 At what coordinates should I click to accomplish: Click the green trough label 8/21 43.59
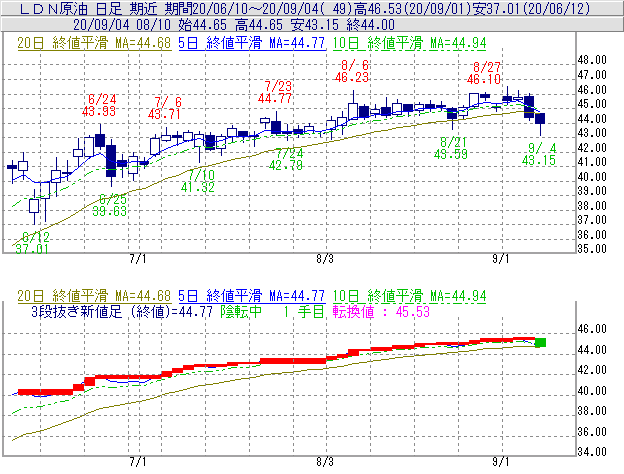451,148
